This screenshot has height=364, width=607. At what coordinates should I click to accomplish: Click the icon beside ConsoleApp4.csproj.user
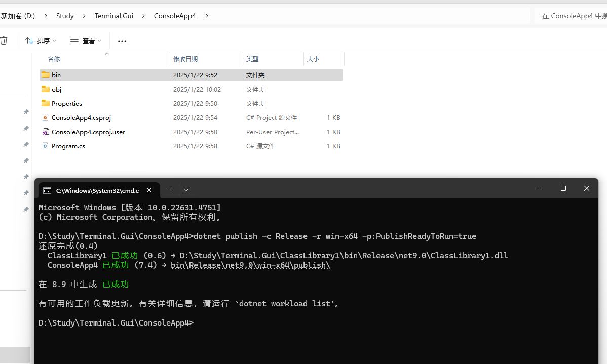[x=45, y=132]
